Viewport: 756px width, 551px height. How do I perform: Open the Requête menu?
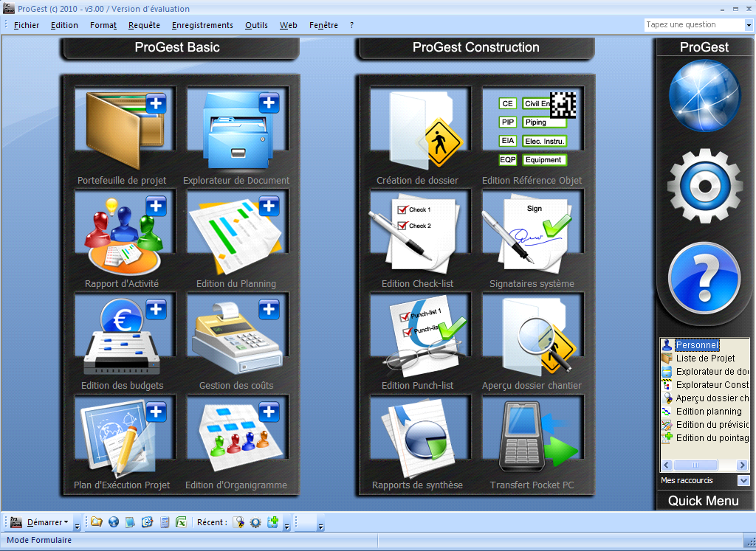pyautogui.click(x=144, y=25)
